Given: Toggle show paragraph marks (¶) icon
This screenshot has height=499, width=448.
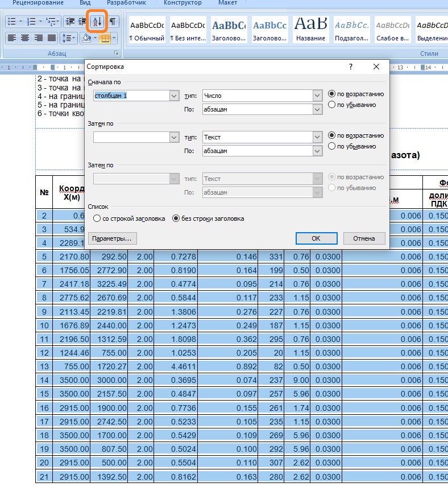Looking at the screenshot, I should [x=113, y=22].
